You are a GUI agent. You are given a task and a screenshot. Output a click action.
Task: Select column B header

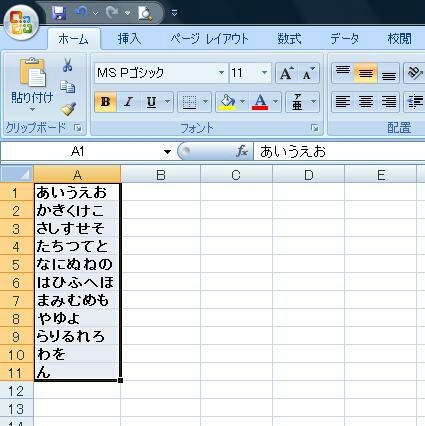161,174
